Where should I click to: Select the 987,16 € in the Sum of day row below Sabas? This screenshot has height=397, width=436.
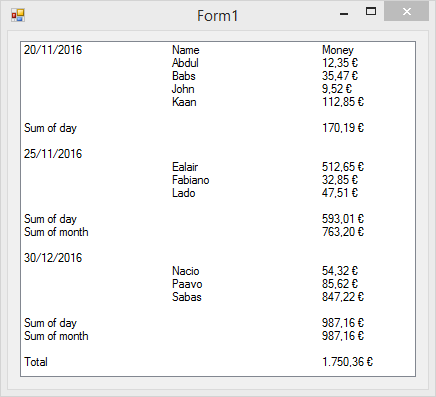pyautogui.click(x=343, y=323)
